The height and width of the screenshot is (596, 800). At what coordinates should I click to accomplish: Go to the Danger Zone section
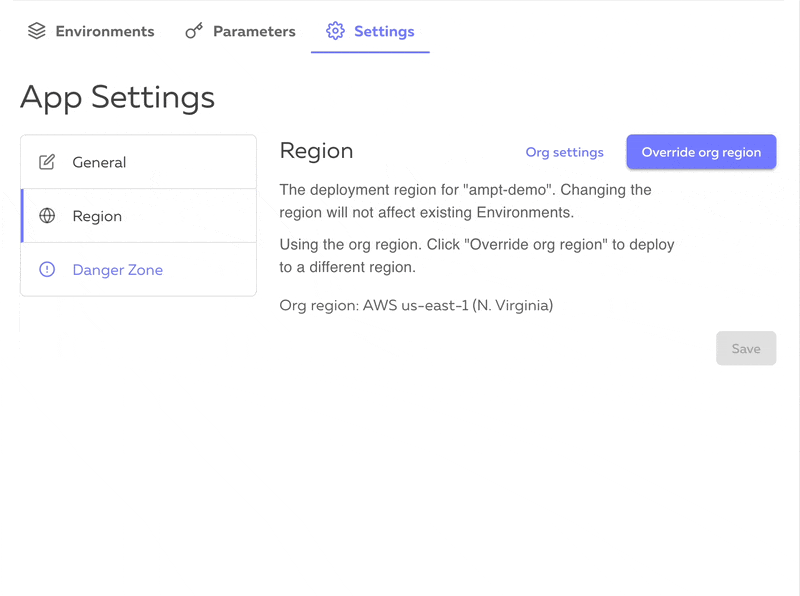138,269
